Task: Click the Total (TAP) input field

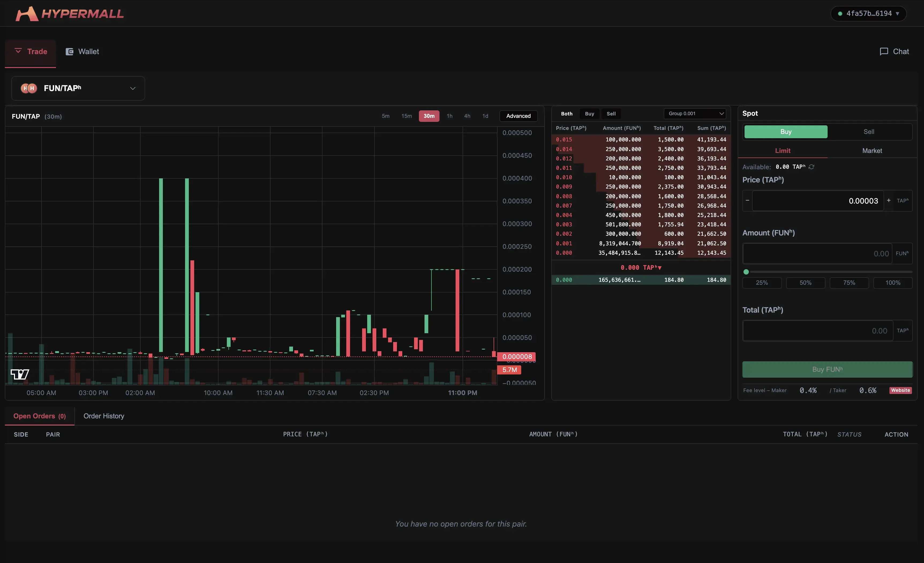Action: pyautogui.click(x=817, y=331)
